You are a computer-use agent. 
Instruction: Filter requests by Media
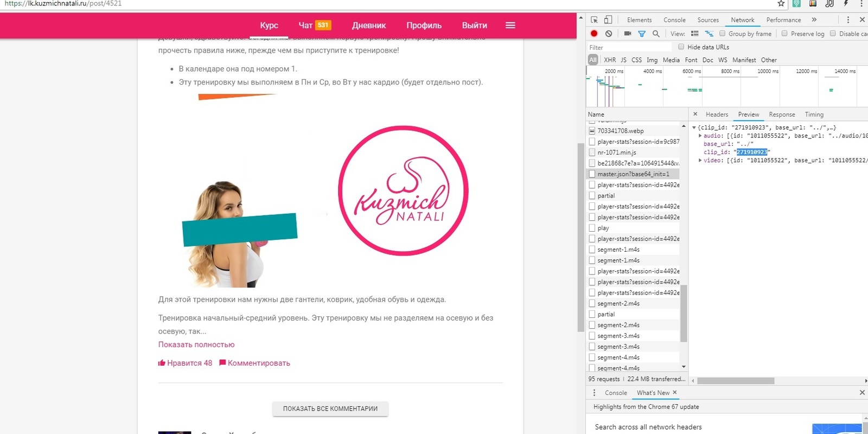coord(671,60)
